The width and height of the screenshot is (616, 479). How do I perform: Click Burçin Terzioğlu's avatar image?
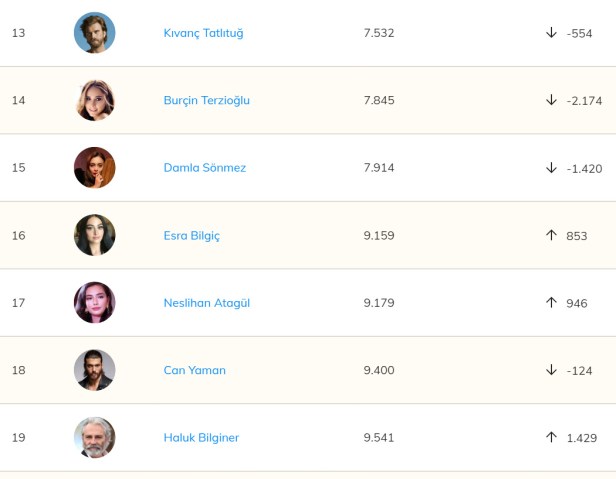(x=95, y=100)
